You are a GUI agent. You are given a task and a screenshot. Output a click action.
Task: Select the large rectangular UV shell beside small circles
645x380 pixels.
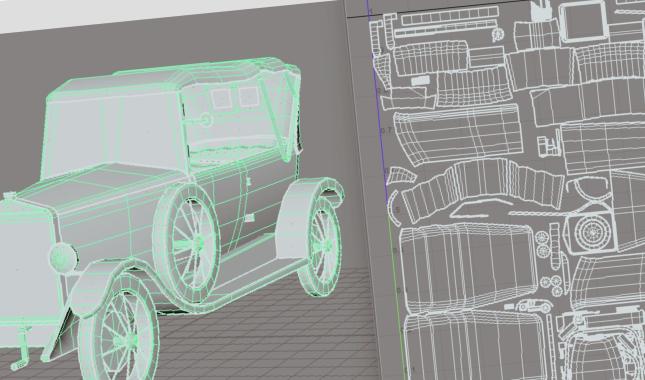pos(466,262)
